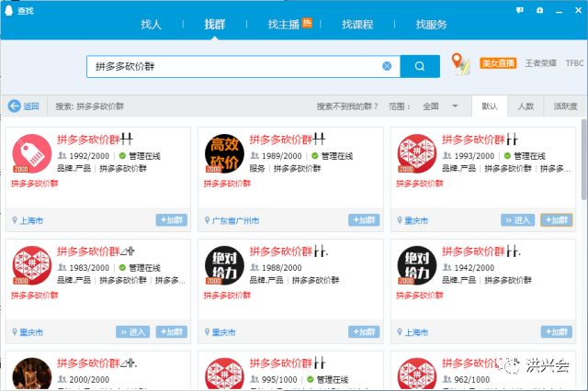This screenshot has height=391, width=588.
Task: Click the member count icon beside 1988/2000
Action: (x=254, y=267)
